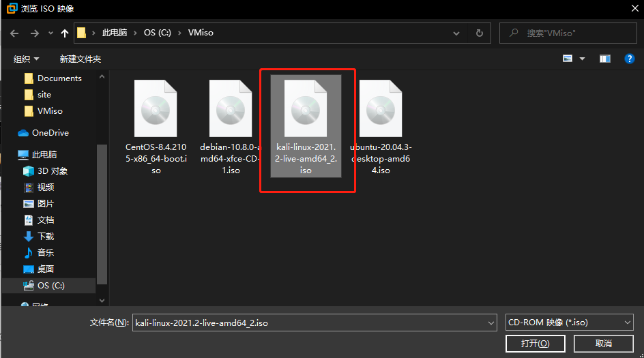Screen dimensions: 644x358
Task: Open 3D 对象 in the sidebar
Action: coord(45,170)
